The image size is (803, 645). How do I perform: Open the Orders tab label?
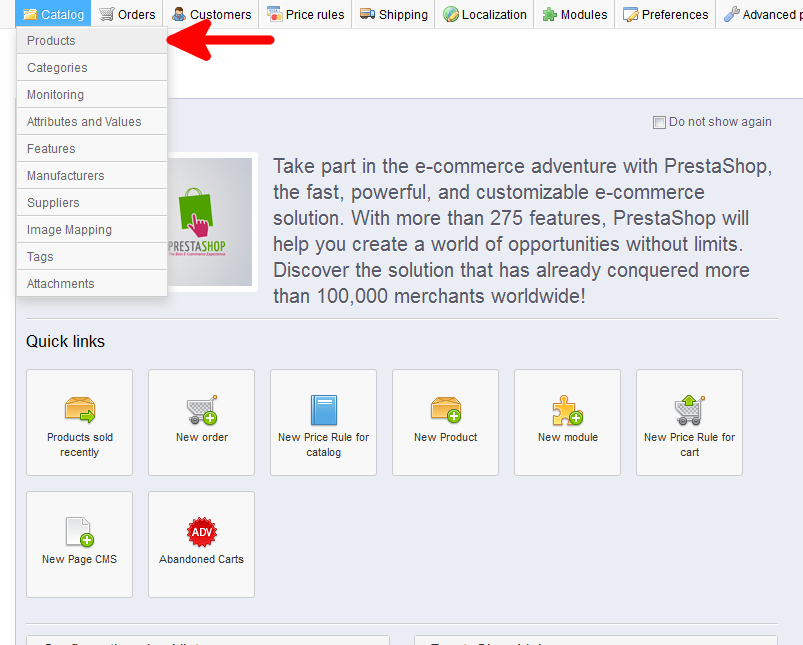(x=137, y=15)
